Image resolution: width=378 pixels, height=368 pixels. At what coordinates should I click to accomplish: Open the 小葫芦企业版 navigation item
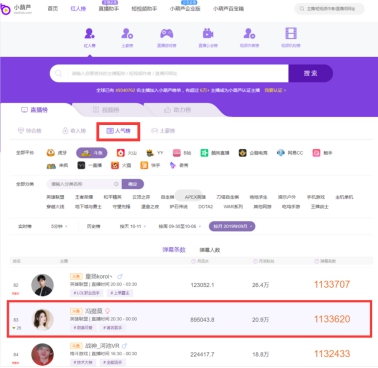click(x=185, y=9)
